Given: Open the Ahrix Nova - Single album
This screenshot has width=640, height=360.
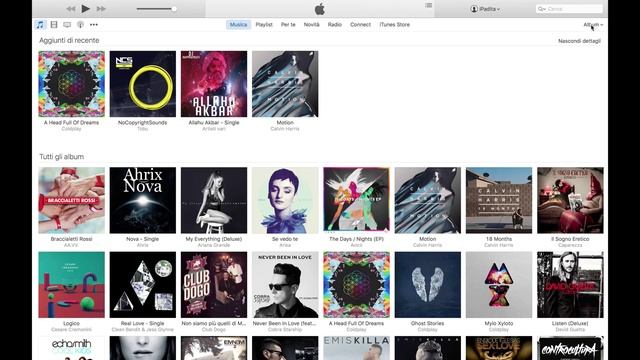Looking at the screenshot, I should [x=143, y=200].
